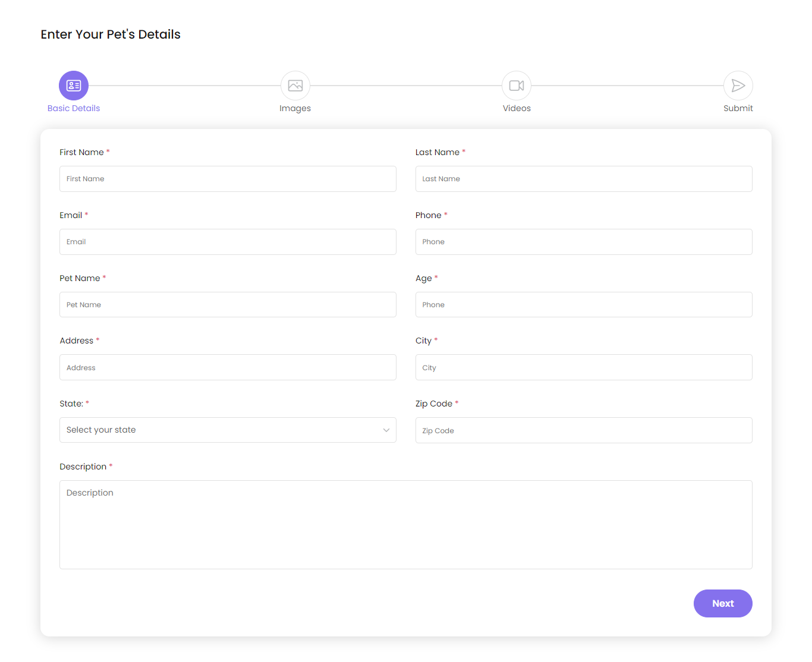Select the Phone input field
This screenshot has height=662, width=812.
tap(584, 242)
